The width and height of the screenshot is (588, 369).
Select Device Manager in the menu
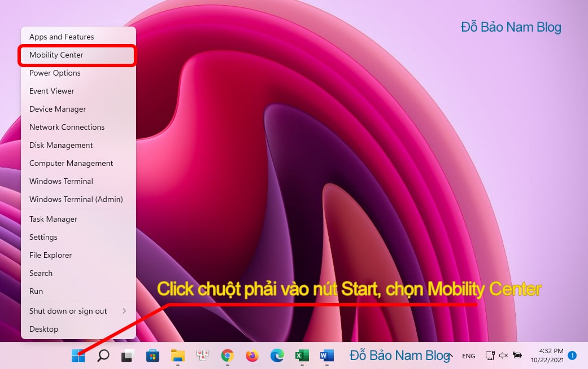click(x=78, y=109)
